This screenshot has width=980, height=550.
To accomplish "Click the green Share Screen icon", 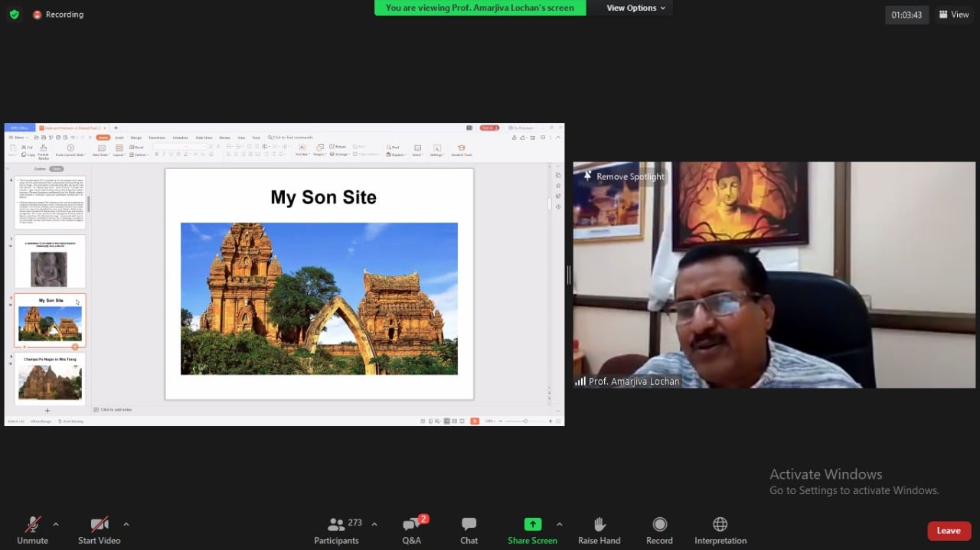I will click(x=532, y=524).
